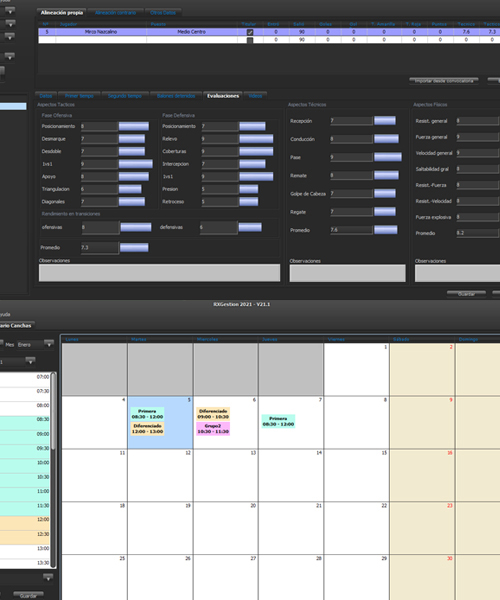
Task: Click the 12:00 time slot row
Action: coord(25,522)
